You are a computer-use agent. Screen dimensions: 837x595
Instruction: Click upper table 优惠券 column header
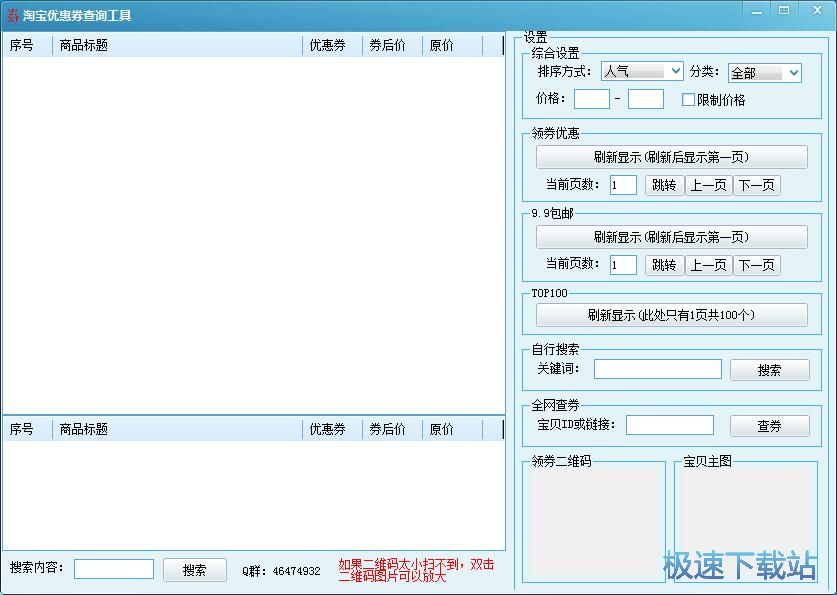[333, 45]
